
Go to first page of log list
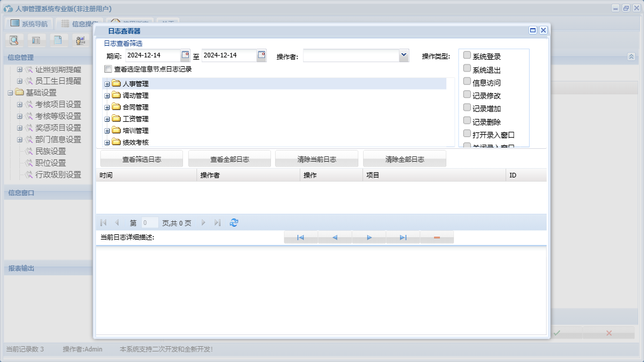tap(103, 223)
